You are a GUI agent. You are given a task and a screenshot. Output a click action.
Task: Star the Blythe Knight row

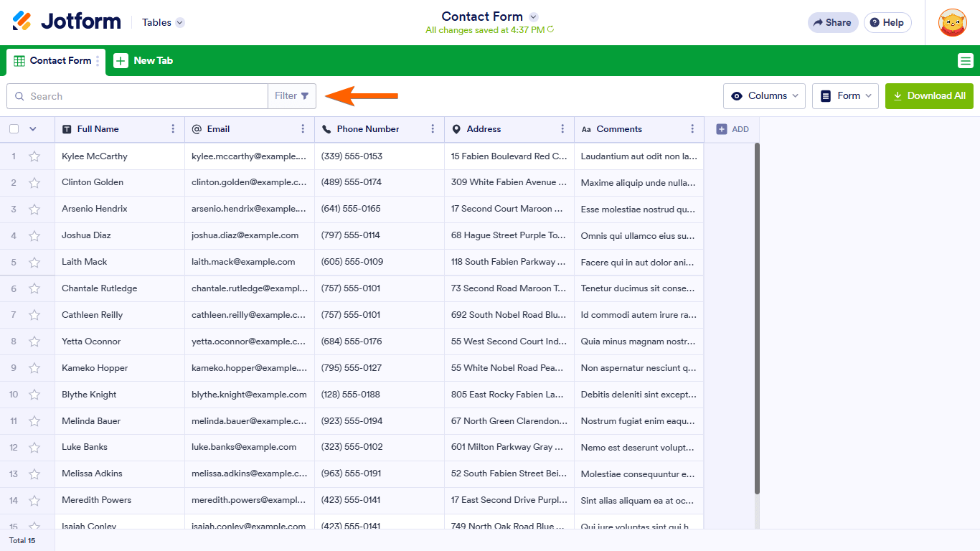[x=34, y=395]
